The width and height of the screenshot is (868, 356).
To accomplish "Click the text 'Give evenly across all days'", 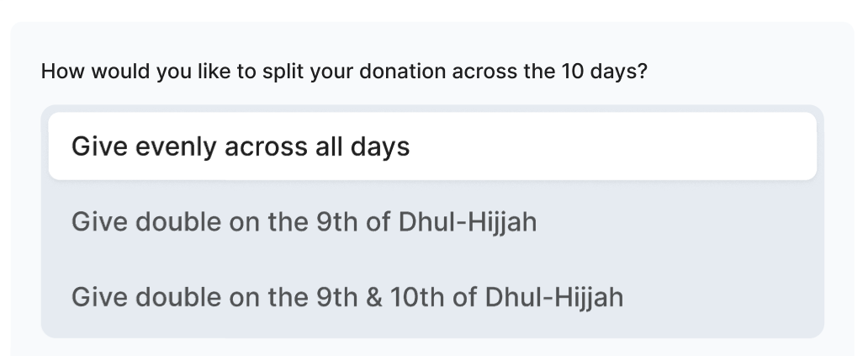I will click(241, 146).
